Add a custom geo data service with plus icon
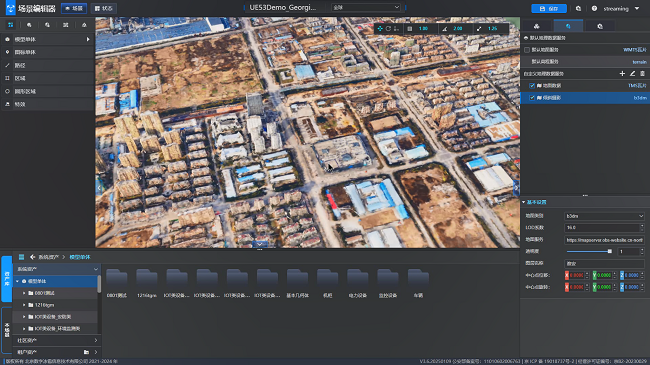This screenshot has width=650, height=365. pyautogui.click(x=622, y=73)
